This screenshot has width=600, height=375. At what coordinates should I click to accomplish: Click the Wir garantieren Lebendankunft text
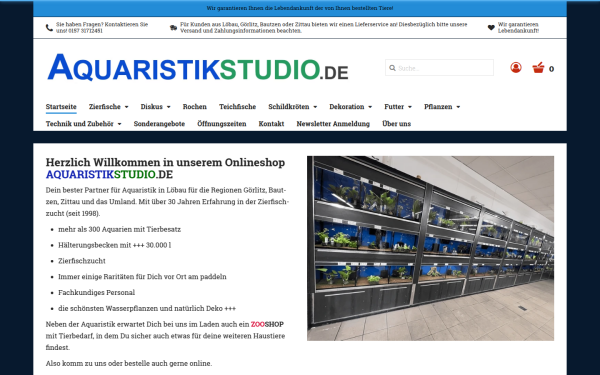point(518,28)
